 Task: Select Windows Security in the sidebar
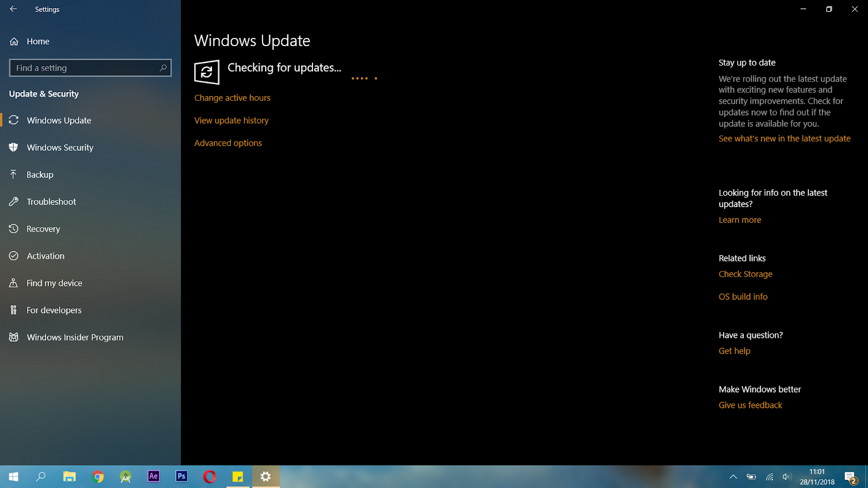pos(60,147)
